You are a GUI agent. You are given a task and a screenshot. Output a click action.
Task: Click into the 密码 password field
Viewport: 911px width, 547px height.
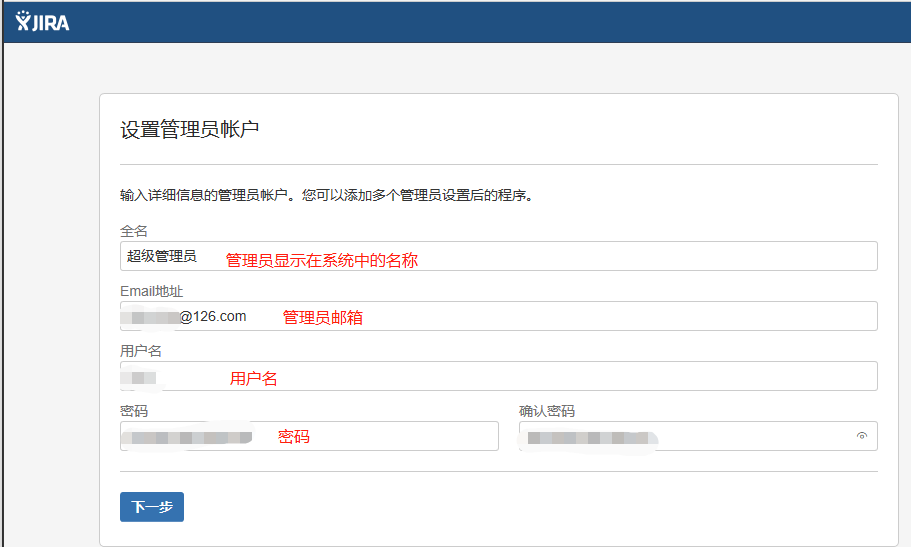(309, 436)
